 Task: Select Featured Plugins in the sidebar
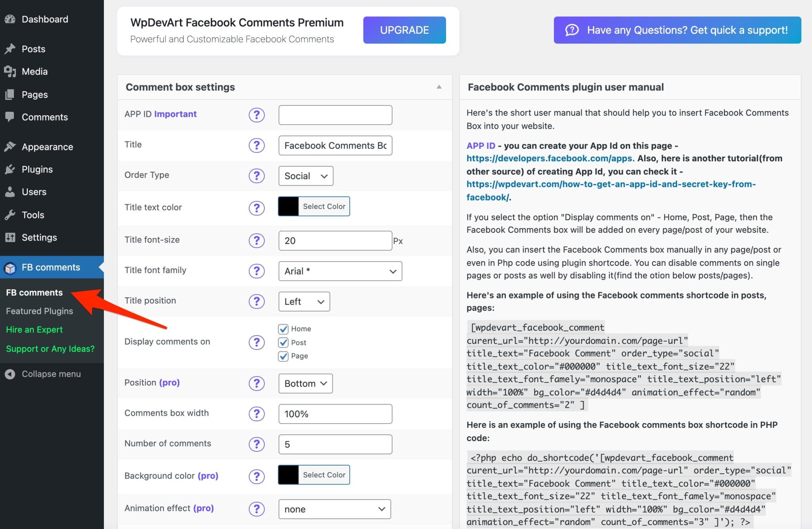click(x=39, y=311)
